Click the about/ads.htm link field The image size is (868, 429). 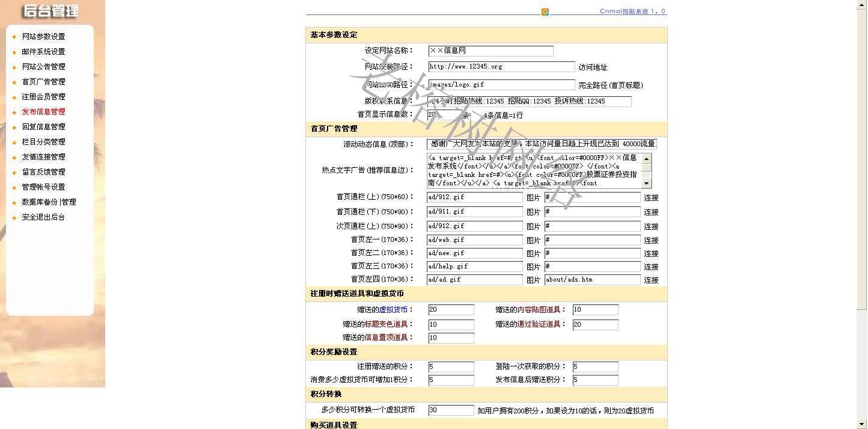pos(593,280)
